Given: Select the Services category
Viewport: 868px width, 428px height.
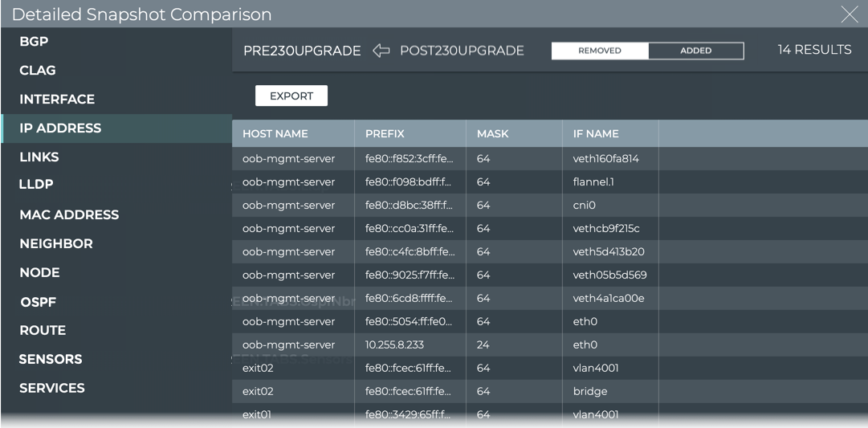Looking at the screenshot, I should point(52,388).
